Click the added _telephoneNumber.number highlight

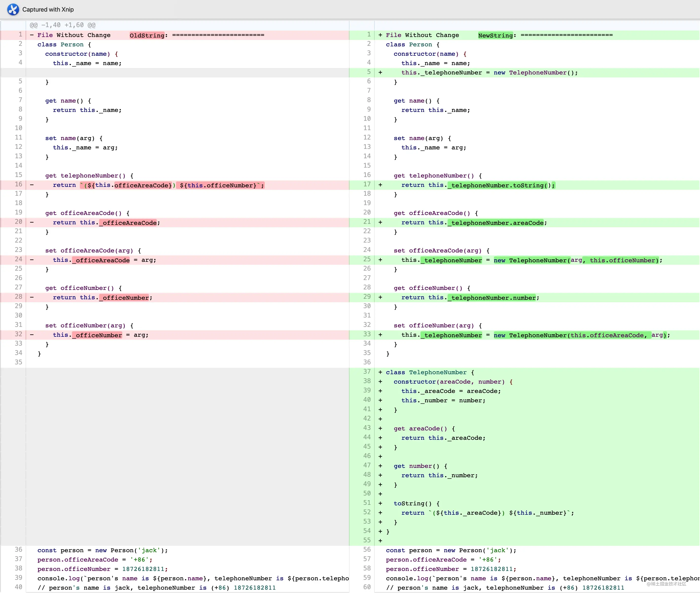[x=492, y=298]
